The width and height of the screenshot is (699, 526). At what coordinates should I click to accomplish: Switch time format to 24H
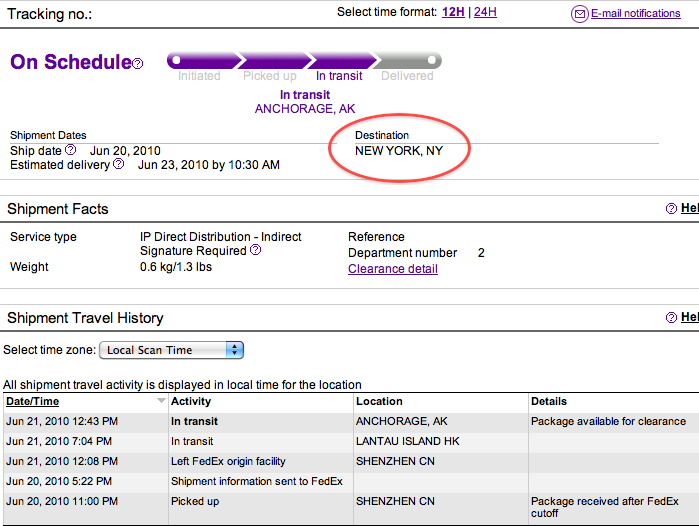[485, 12]
